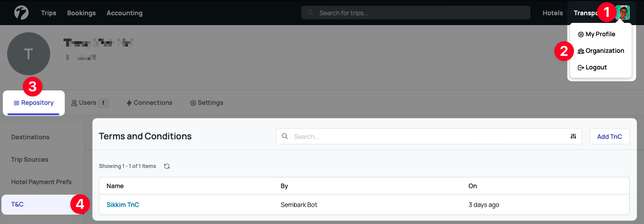The height and width of the screenshot is (224, 644).
Task: Open the Settings tab
Action: [x=207, y=103]
